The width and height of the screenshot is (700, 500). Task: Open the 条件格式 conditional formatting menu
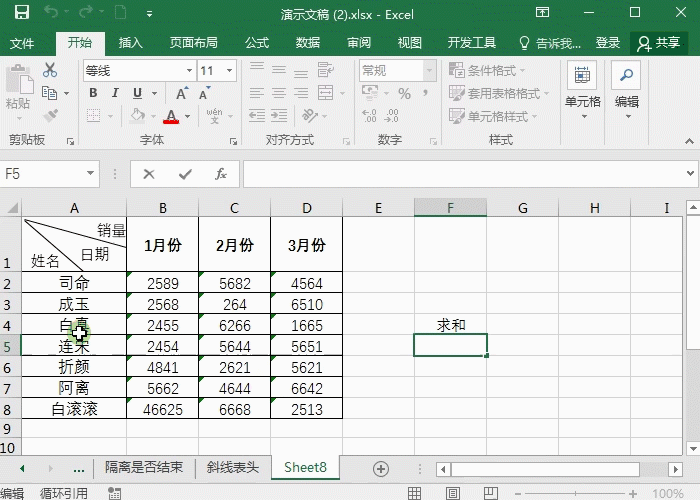point(487,70)
